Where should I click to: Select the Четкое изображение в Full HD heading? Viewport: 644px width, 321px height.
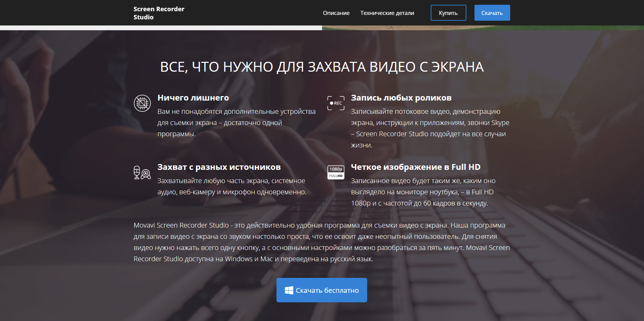point(415,167)
